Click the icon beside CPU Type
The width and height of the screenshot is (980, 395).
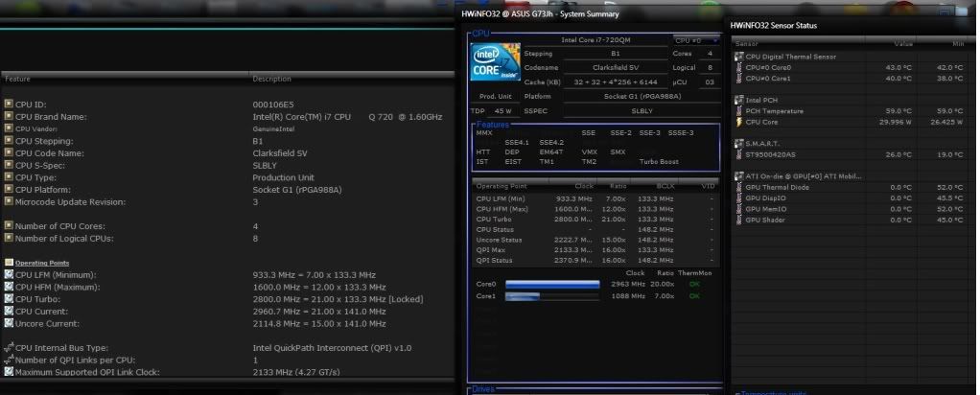[x=9, y=176]
